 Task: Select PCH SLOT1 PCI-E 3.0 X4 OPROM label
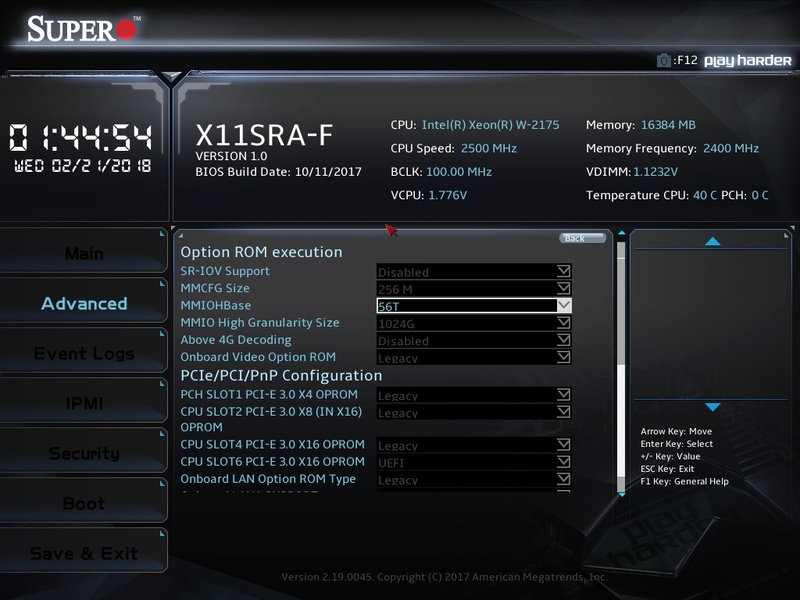pos(269,394)
